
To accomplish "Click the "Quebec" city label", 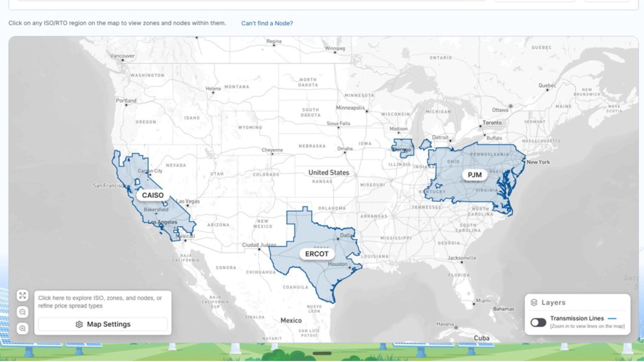I will pos(547,85).
